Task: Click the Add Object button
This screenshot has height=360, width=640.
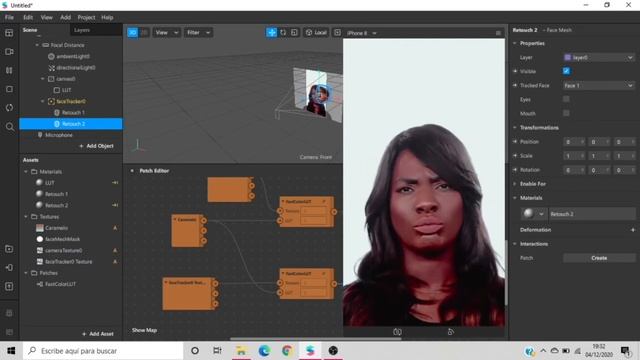Action: tap(96, 146)
